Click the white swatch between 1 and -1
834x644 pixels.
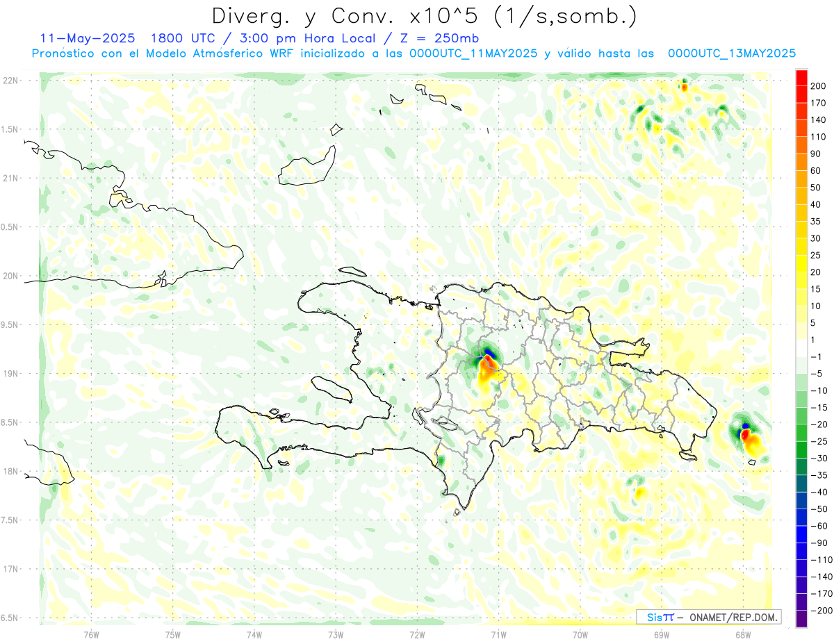(x=801, y=348)
